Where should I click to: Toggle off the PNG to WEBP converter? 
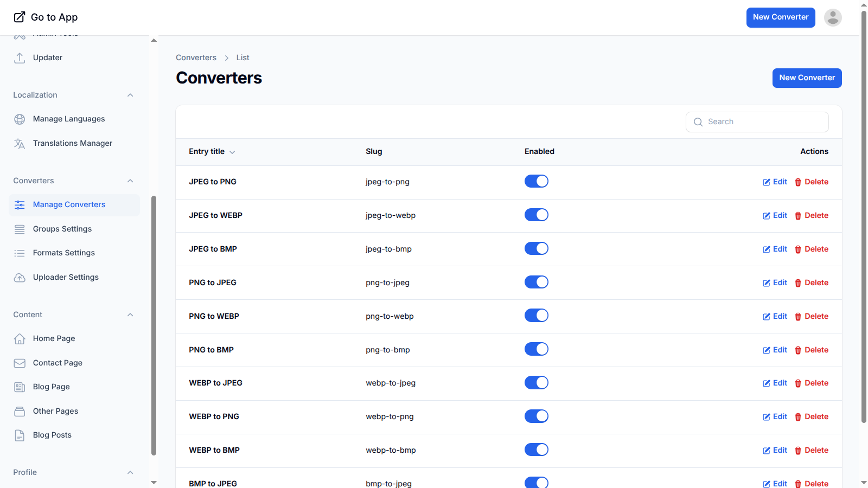[536, 316]
